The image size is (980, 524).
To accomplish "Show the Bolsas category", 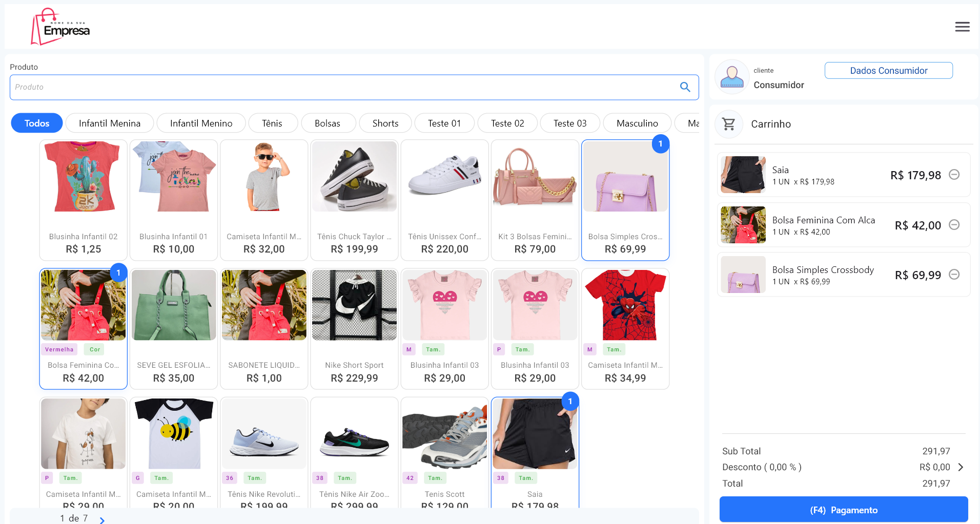I will click(328, 123).
